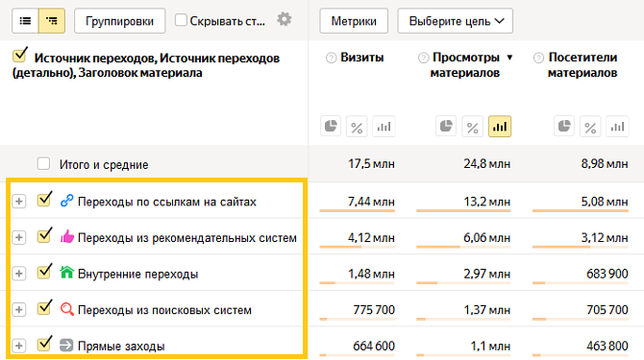Select the tree view mode icon
The width and height of the screenshot is (644, 360).
point(52,20)
